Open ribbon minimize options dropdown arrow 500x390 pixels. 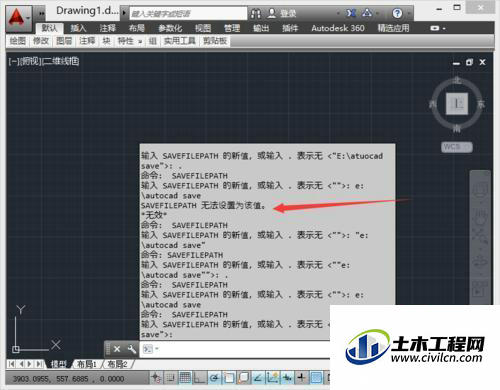click(444, 29)
